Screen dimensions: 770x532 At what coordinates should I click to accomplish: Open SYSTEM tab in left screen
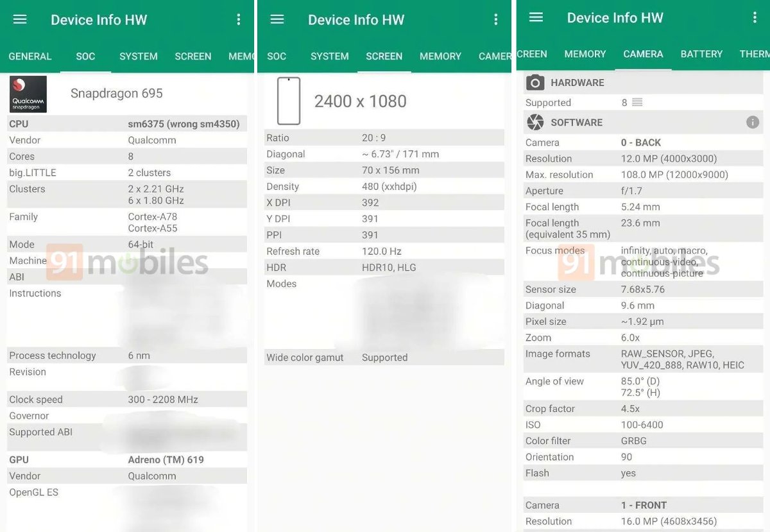coord(139,56)
